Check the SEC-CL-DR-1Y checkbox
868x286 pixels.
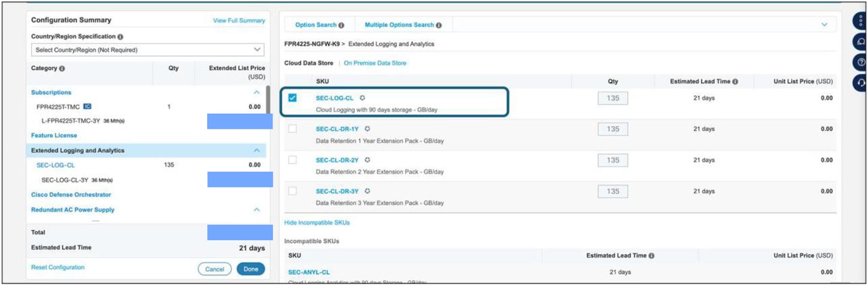point(292,129)
